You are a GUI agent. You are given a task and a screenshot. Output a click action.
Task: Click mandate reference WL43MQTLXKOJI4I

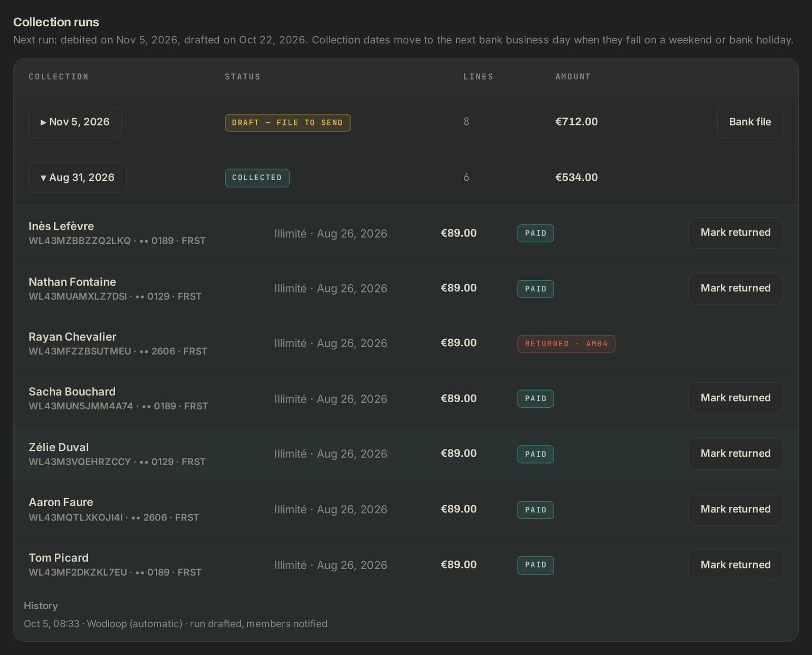coord(76,517)
